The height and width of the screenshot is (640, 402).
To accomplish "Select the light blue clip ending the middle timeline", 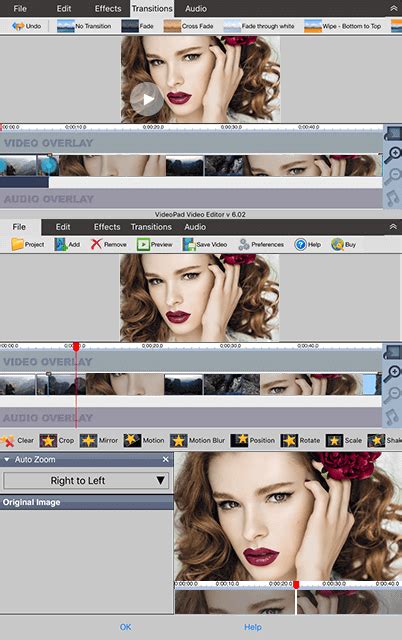I will coord(369,384).
